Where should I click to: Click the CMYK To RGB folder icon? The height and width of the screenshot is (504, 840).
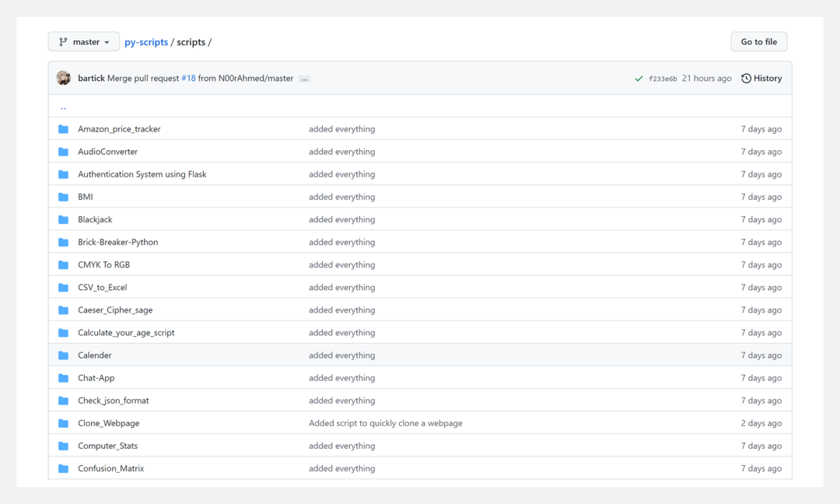pos(64,265)
